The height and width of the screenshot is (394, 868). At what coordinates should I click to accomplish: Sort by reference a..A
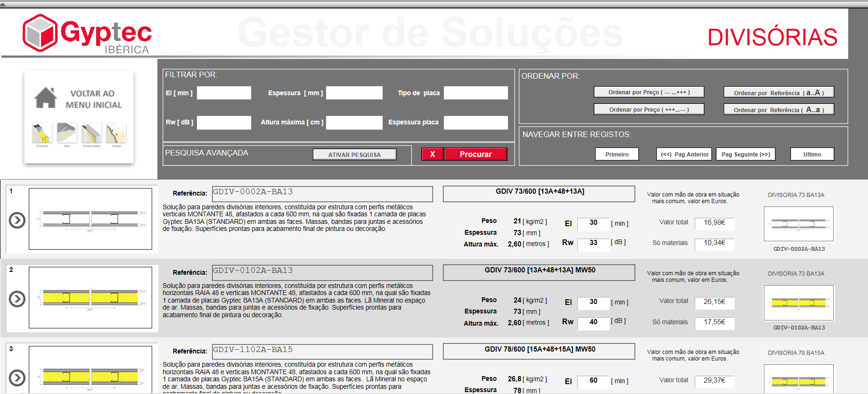point(779,92)
